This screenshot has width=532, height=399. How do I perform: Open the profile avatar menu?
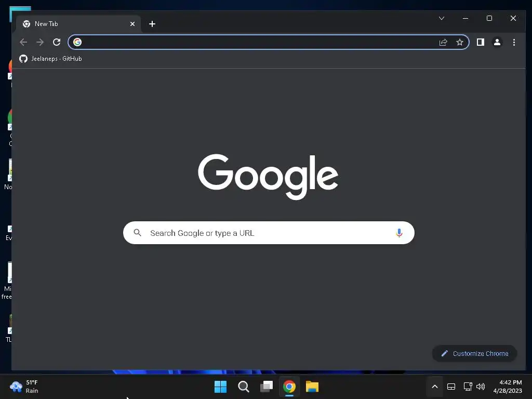click(497, 42)
